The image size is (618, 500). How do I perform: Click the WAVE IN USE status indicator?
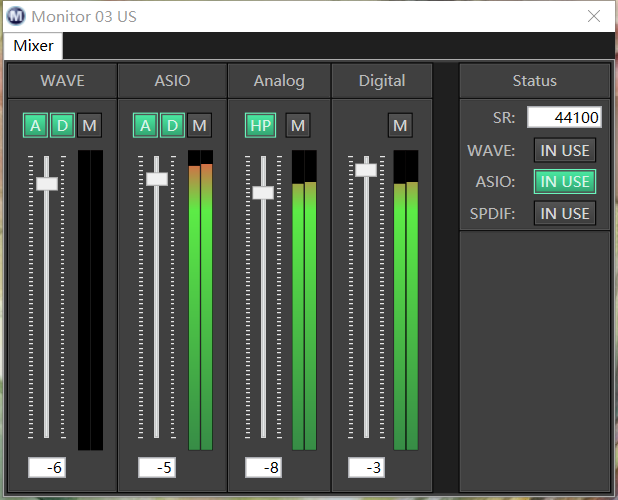click(x=564, y=150)
